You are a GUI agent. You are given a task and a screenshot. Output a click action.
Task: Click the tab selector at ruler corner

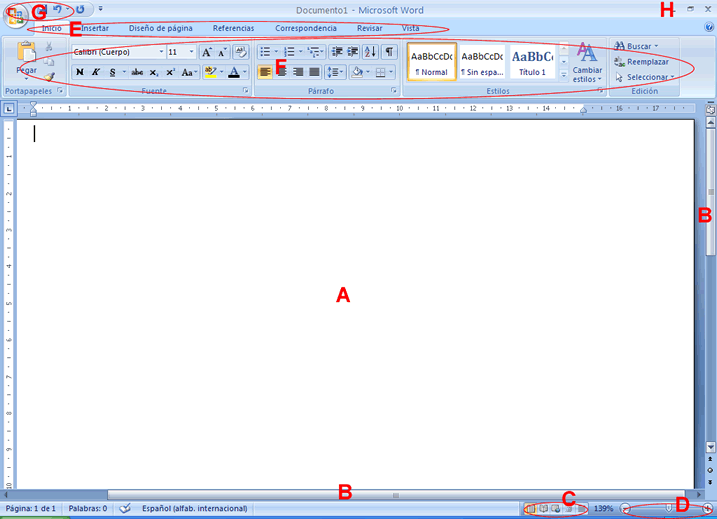9,109
